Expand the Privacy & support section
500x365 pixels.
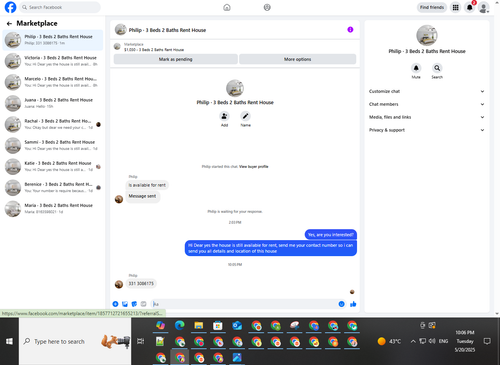(427, 130)
